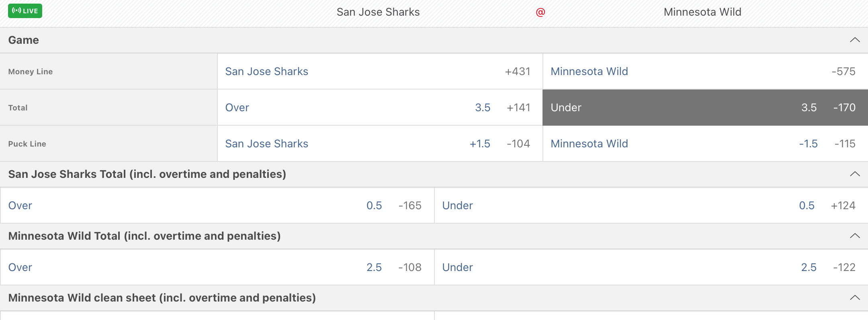
Task: Collapse Minnesota Wild clean sheet section
Action: tap(855, 298)
